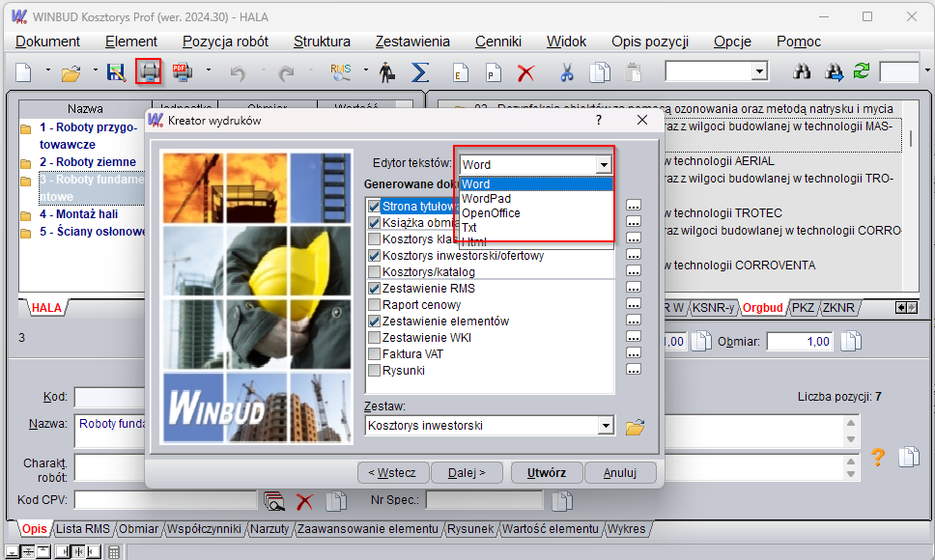Viewport: 935px width, 560px height.
Task: Click the binoculars Find icon
Action: pos(802,71)
